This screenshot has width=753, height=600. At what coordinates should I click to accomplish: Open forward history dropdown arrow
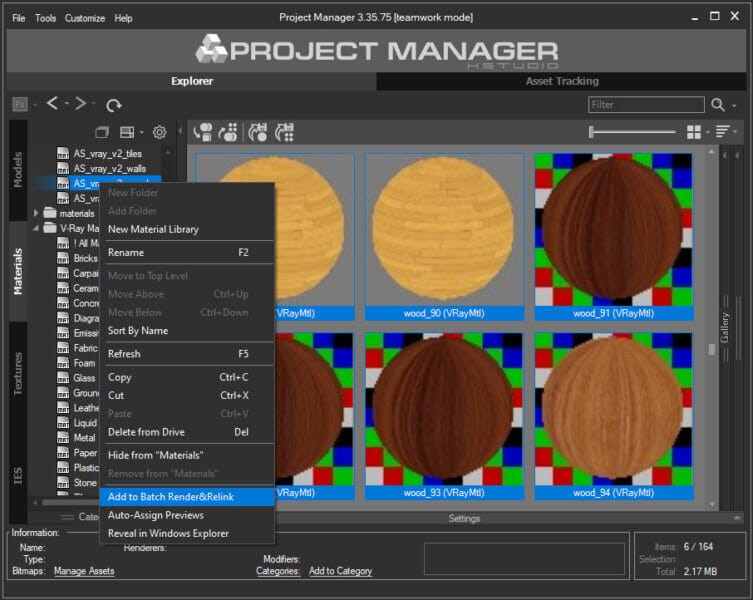pyautogui.click(x=94, y=103)
